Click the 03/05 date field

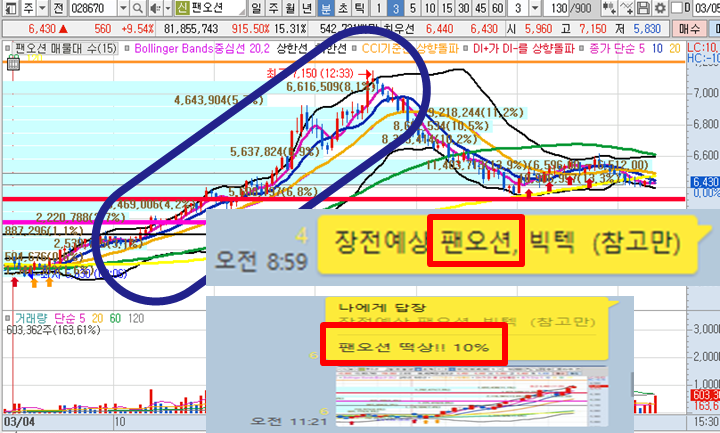(706, 8)
